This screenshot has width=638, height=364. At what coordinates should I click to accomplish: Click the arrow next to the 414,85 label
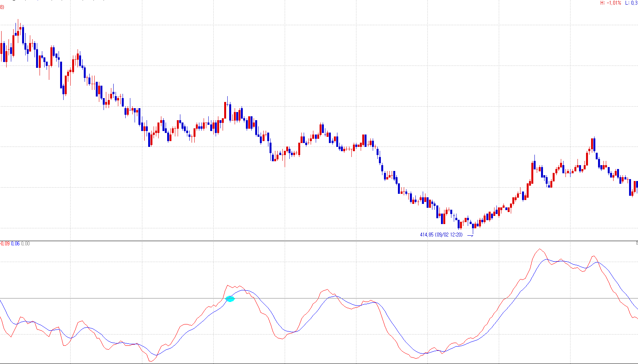(470, 235)
